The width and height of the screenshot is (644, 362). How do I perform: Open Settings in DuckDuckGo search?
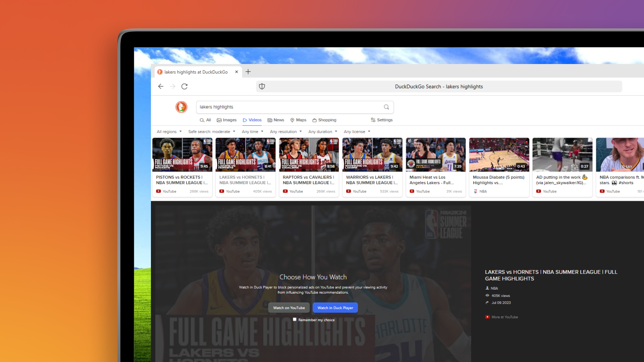[381, 120]
